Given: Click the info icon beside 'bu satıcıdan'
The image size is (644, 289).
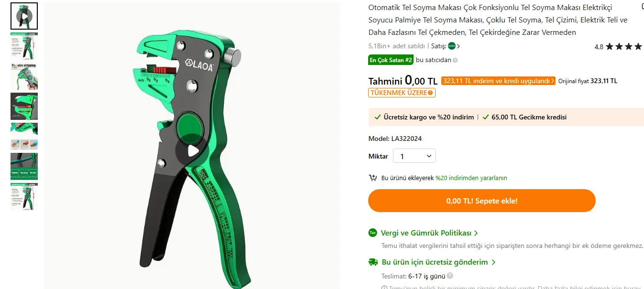Looking at the screenshot, I should (x=455, y=60).
